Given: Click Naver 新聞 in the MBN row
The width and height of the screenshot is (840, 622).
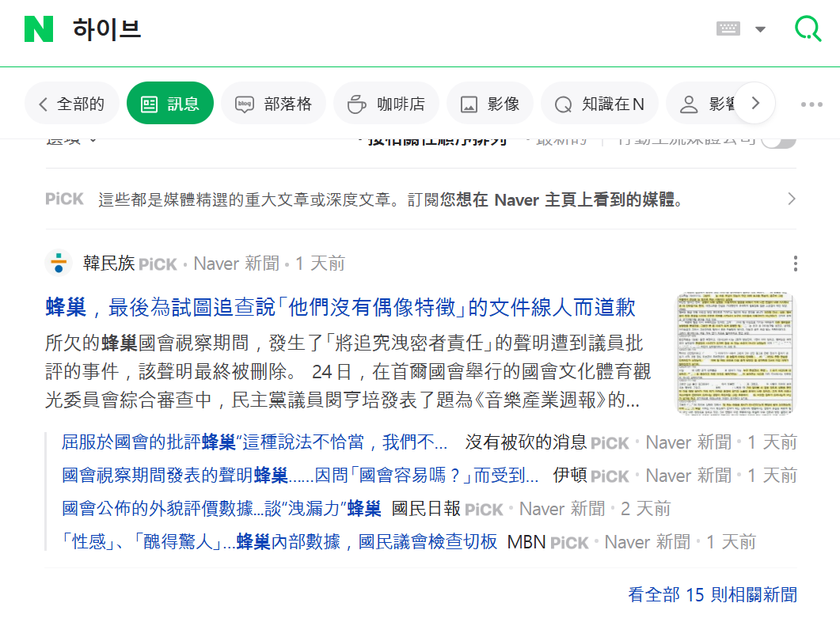Looking at the screenshot, I should 648,542.
